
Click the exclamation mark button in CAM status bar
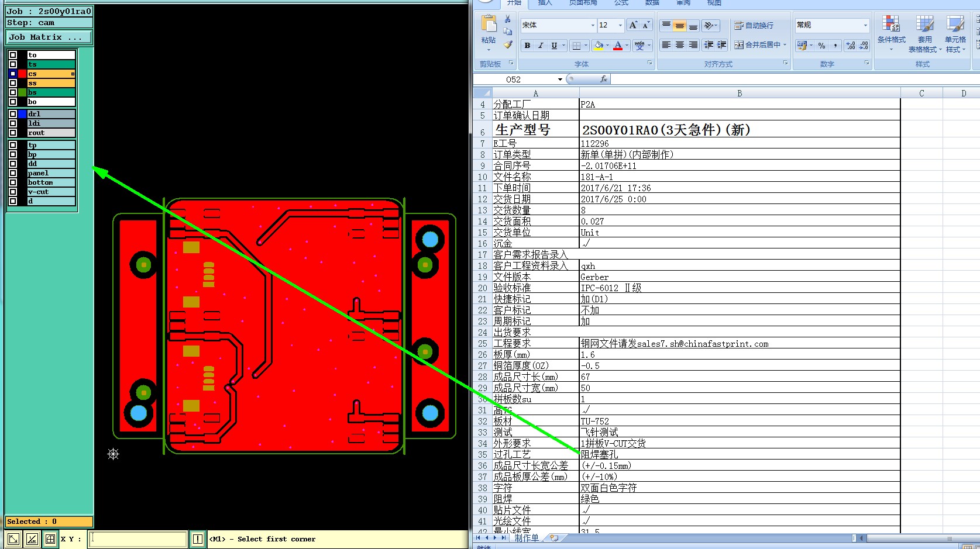click(x=198, y=539)
